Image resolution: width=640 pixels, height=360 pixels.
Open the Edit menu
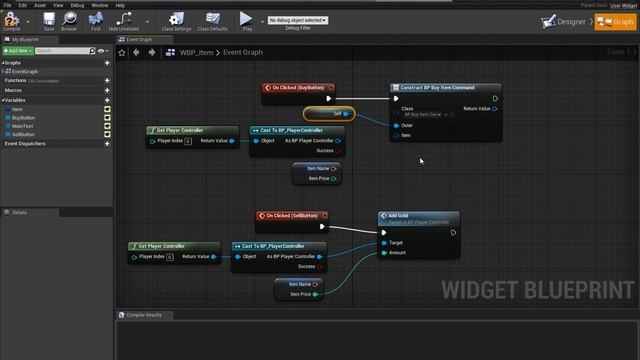tap(22, 5)
